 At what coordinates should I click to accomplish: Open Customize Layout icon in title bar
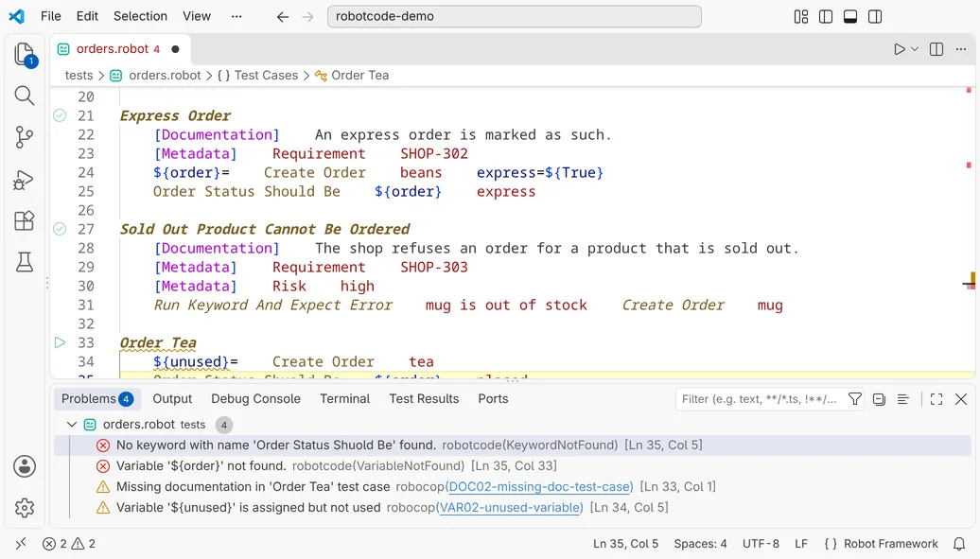[801, 17]
